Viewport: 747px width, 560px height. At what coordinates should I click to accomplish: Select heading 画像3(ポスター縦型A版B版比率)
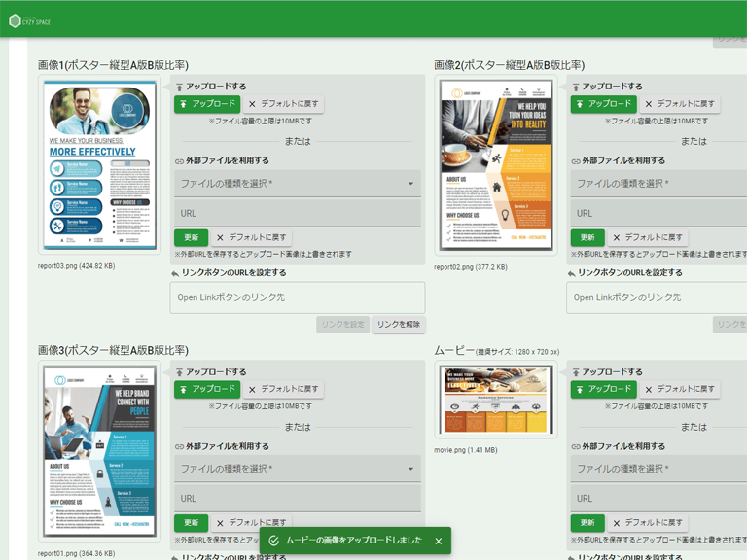[x=114, y=350]
